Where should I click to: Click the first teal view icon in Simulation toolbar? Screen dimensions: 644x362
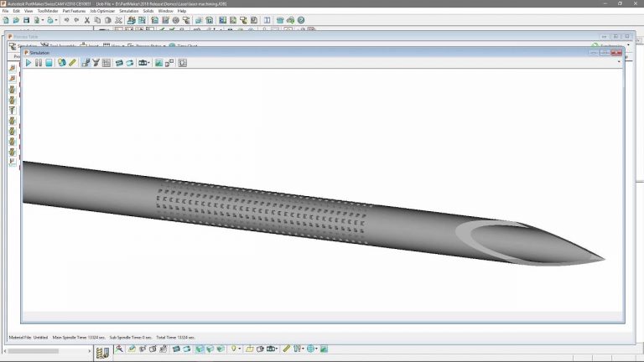point(119,63)
